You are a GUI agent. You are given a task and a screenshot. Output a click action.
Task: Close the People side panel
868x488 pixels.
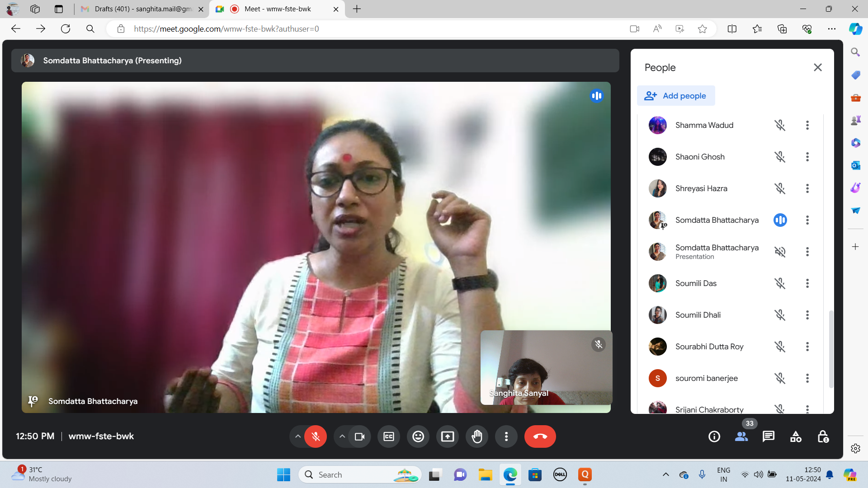817,67
